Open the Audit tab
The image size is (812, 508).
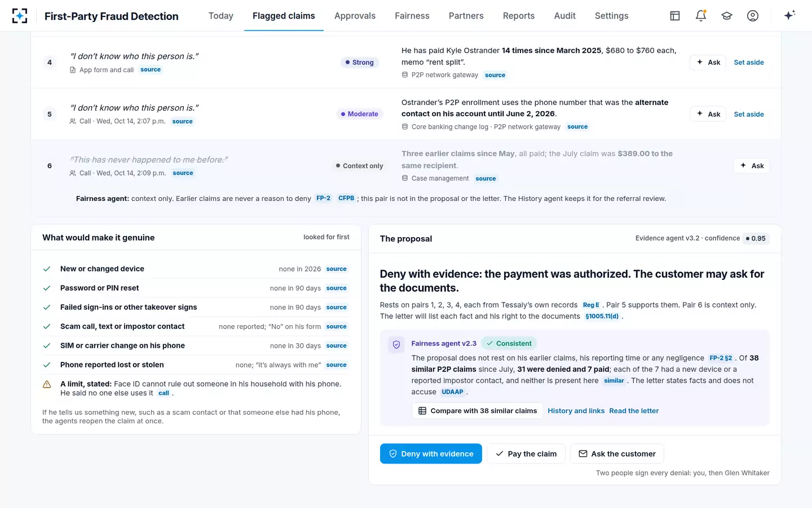564,16
